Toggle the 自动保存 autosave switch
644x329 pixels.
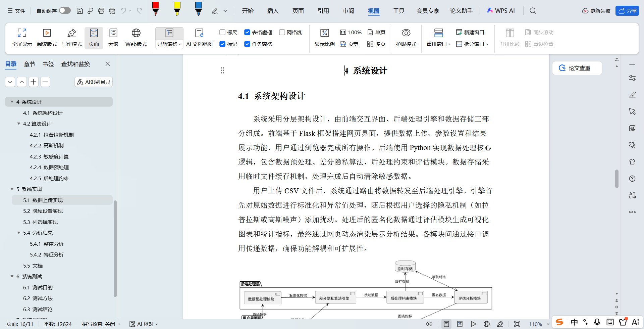[65, 11]
